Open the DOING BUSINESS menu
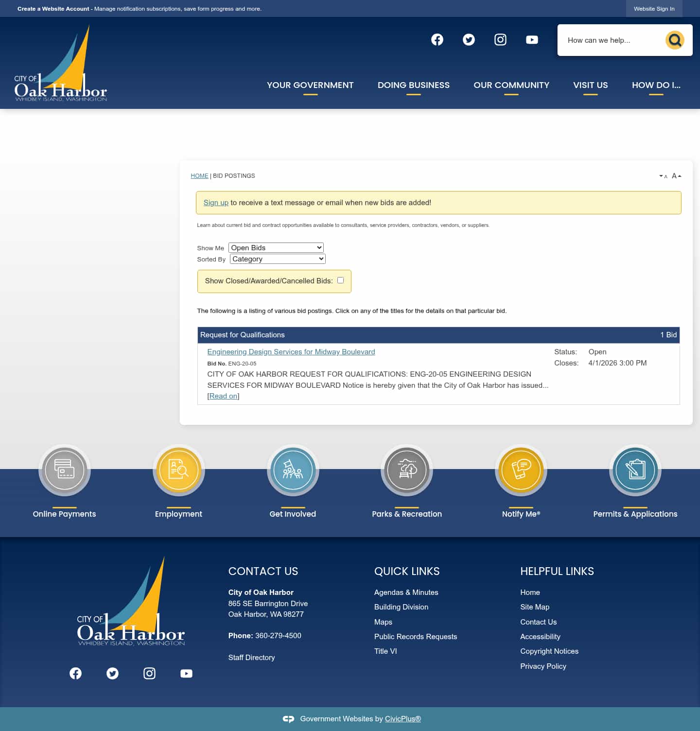This screenshot has height=731, width=700. (x=413, y=85)
